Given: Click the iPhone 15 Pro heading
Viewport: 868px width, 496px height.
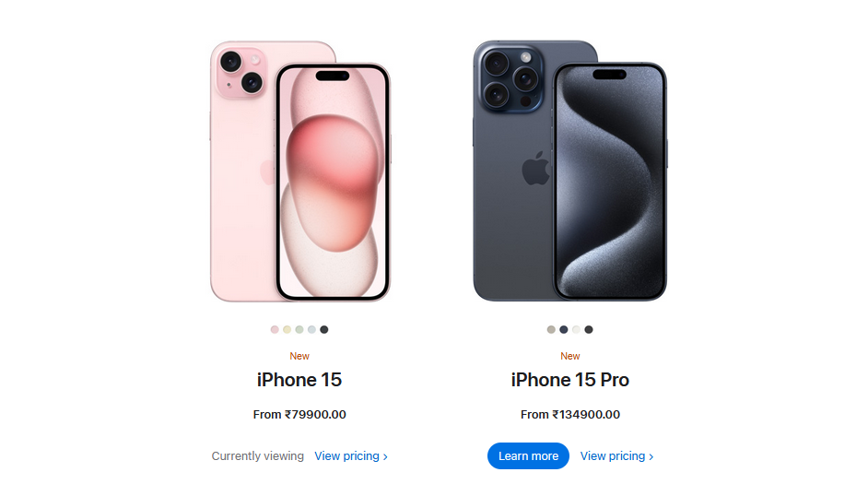Looking at the screenshot, I should pyautogui.click(x=570, y=380).
